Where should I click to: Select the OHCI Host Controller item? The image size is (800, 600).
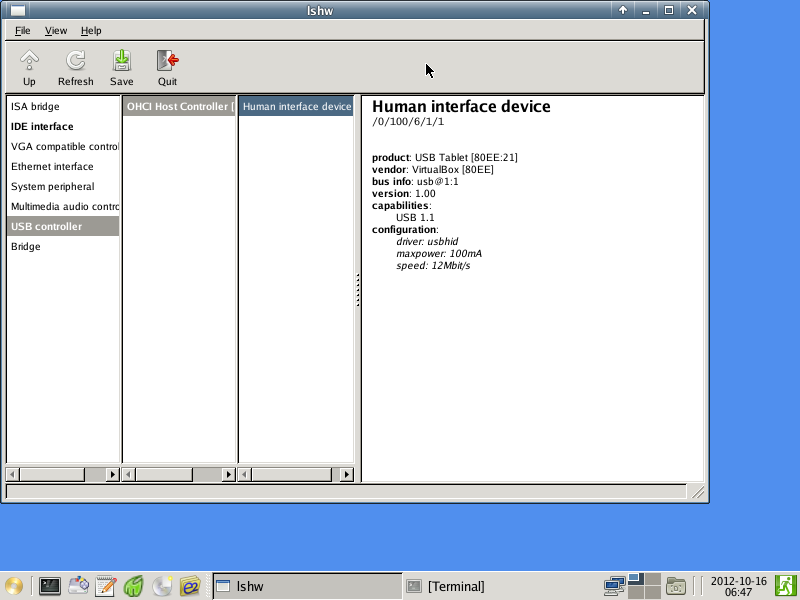[x=179, y=106]
